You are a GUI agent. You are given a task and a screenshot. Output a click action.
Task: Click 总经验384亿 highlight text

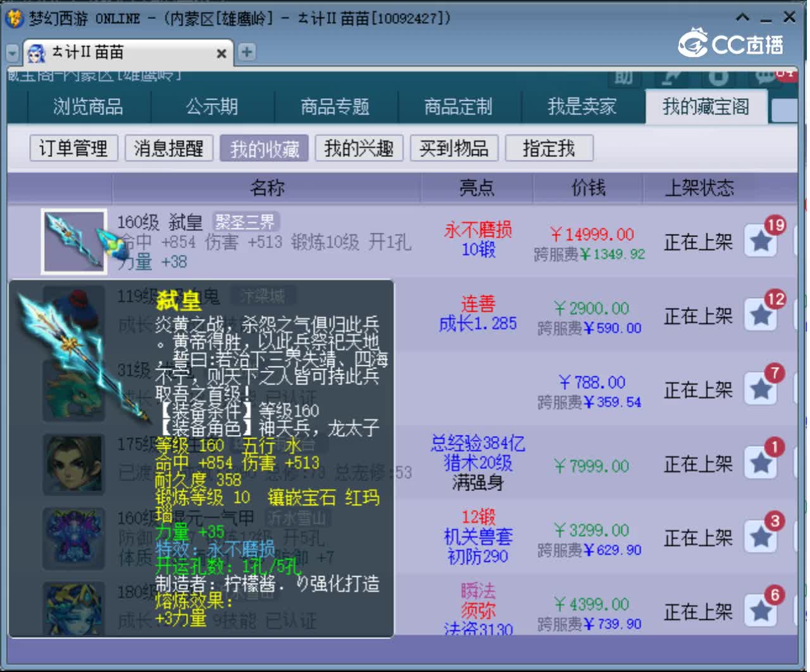(478, 444)
